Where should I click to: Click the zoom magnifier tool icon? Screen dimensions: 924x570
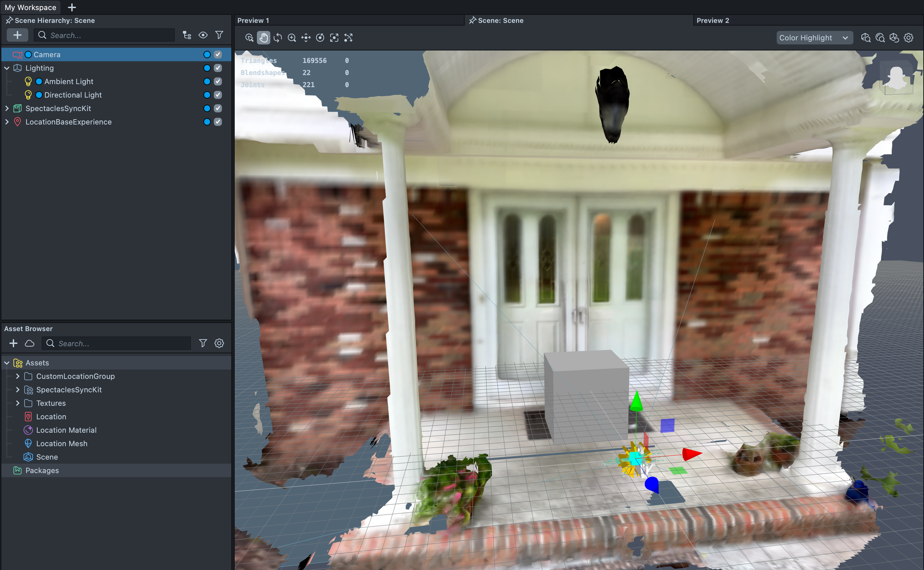click(x=292, y=38)
